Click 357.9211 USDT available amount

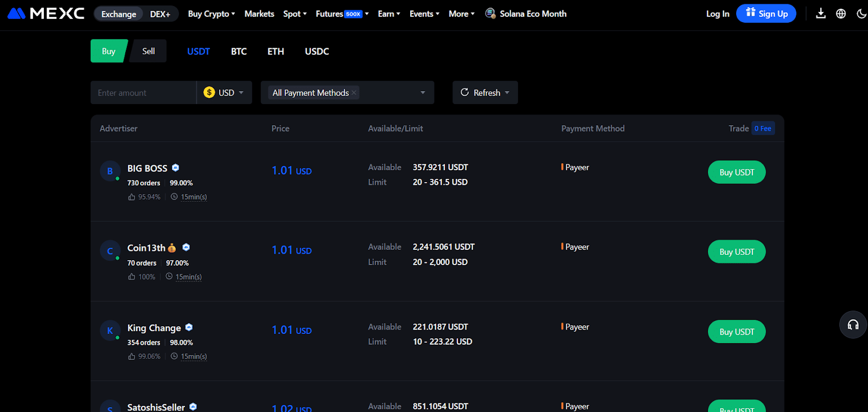tap(440, 167)
